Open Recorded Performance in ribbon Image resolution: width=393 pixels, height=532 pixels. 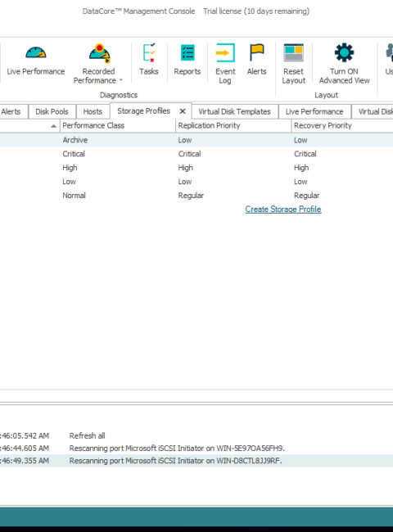[x=98, y=64]
